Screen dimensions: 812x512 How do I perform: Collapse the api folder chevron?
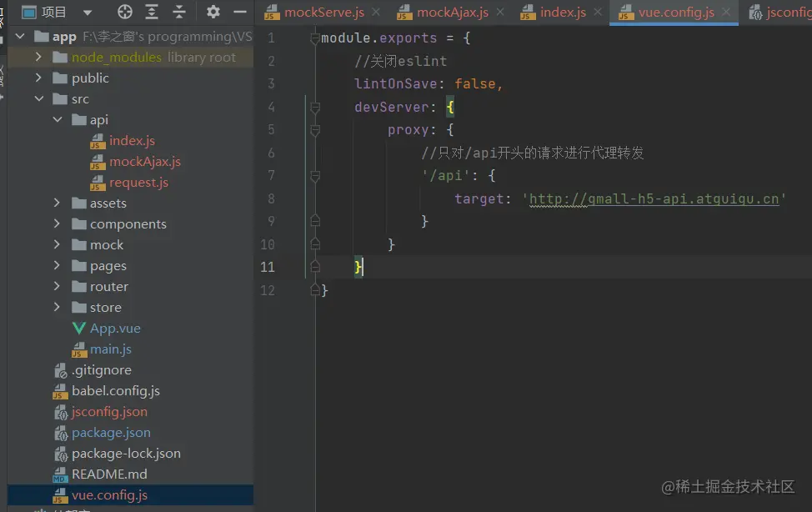coord(58,119)
